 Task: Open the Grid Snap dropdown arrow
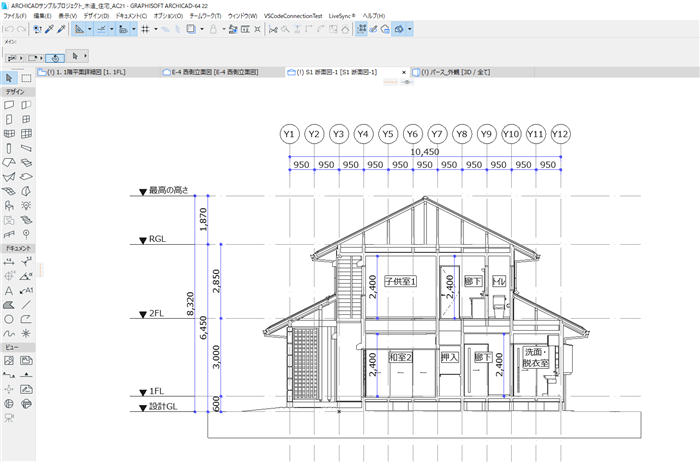(156, 29)
